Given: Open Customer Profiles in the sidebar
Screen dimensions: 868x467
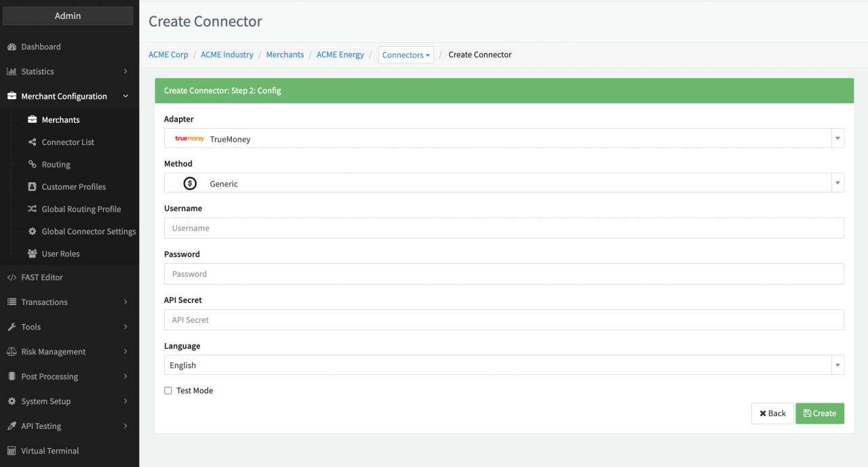Looking at the screenshot, I should pos(73,187).
